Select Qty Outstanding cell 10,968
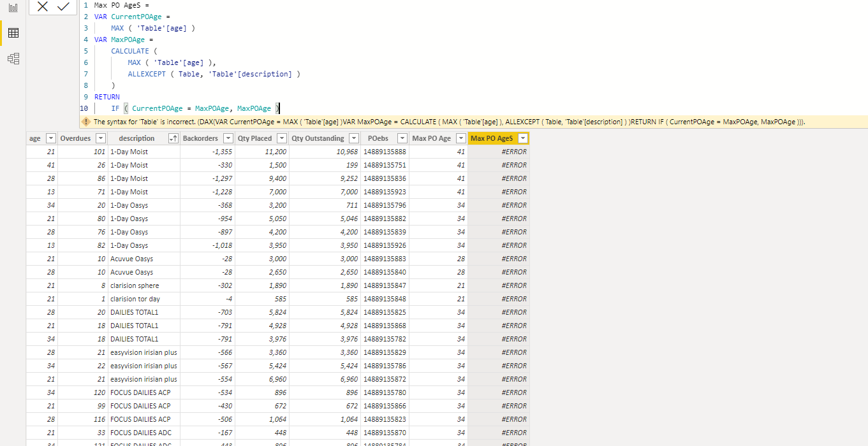This screenshot has width=868, height=446. click(x=325, y=152)
